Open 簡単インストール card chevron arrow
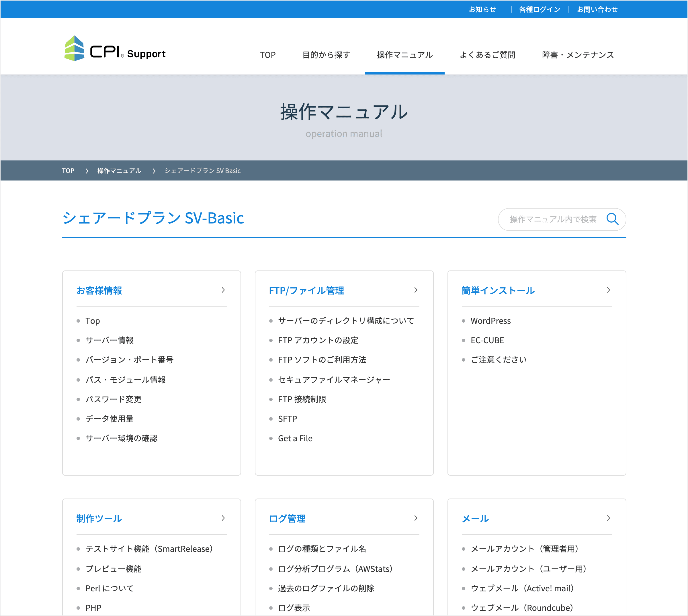688x616 pixels. pyautogui.click(x=608, y=290)
